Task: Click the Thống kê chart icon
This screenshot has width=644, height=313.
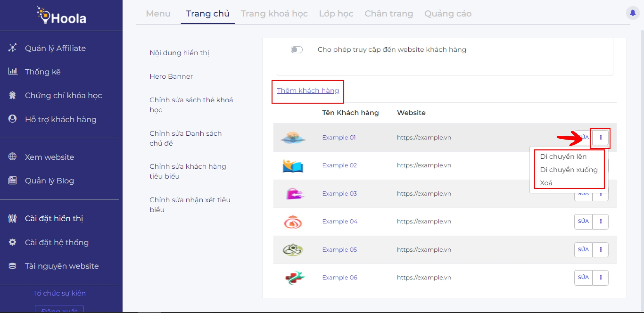Action: click(x=12, y=72)
